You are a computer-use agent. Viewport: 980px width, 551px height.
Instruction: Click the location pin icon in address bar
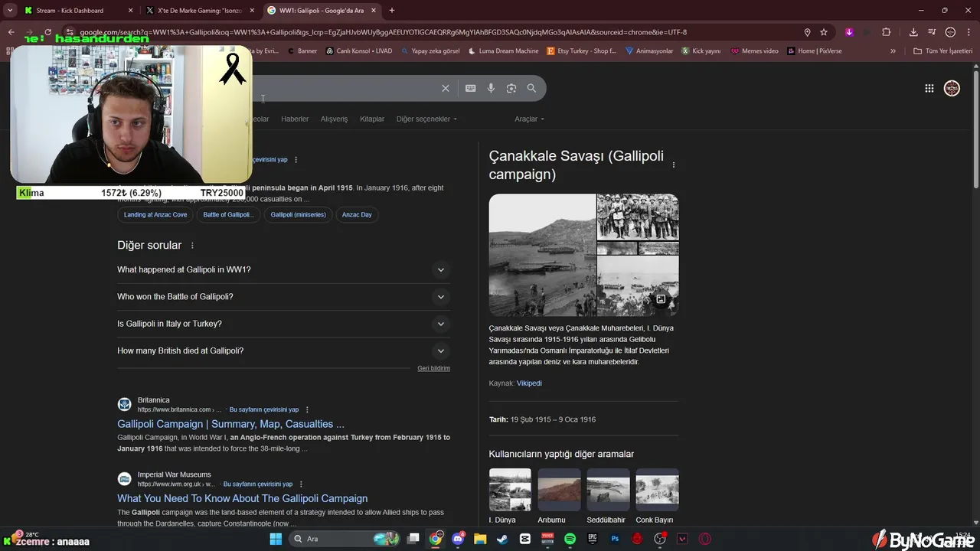coord(807,32)
